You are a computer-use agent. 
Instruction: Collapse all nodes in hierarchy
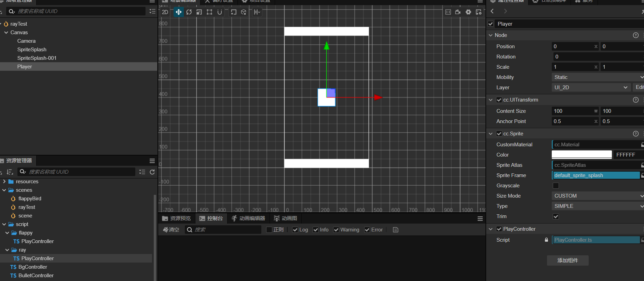coord(152,11)
